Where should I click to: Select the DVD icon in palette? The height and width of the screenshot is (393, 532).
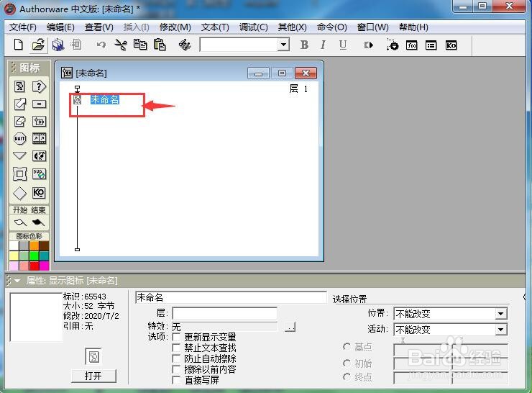click(39, 174)
